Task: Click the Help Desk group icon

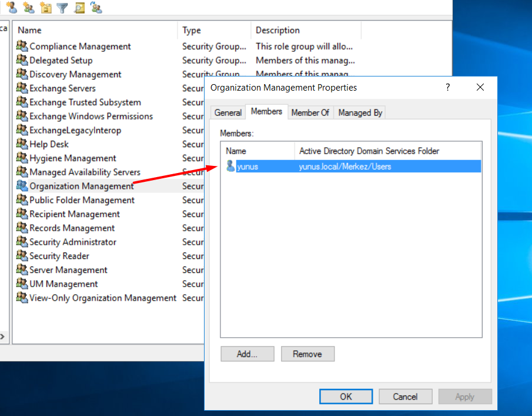Action: pyautogui.click(x=22, y=144)
